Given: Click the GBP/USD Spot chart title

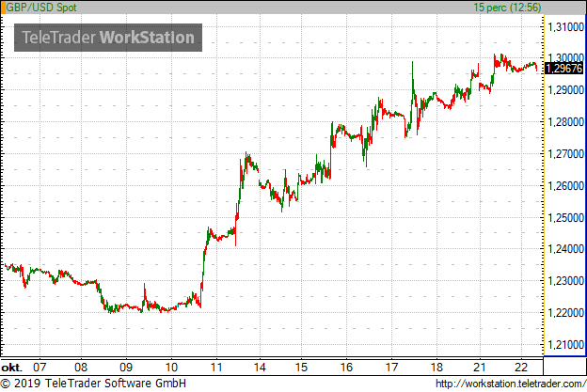Looking at the screenshot, I should coord(41,8).
